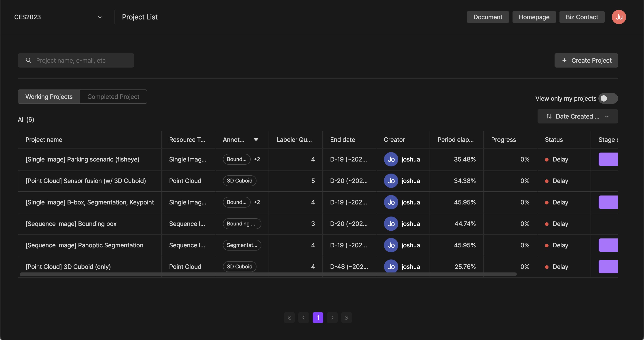Click the Biz Contact link in top navigation
The height and width of the screenshot is (340, 644).
582,17
